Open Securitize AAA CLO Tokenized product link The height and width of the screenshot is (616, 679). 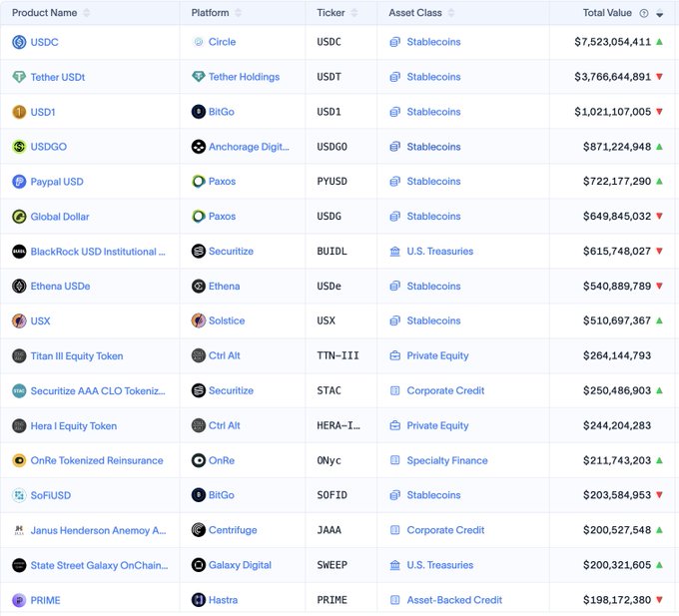[98, 391]
